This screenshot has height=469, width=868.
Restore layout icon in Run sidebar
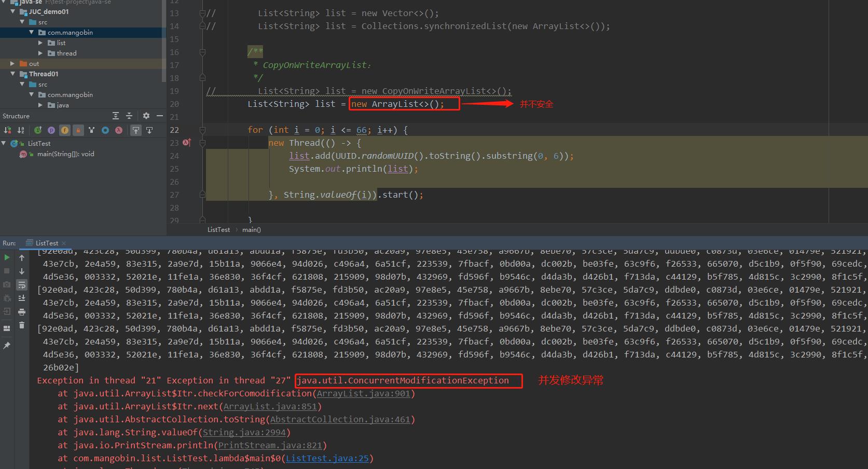(x=7, y=328)
